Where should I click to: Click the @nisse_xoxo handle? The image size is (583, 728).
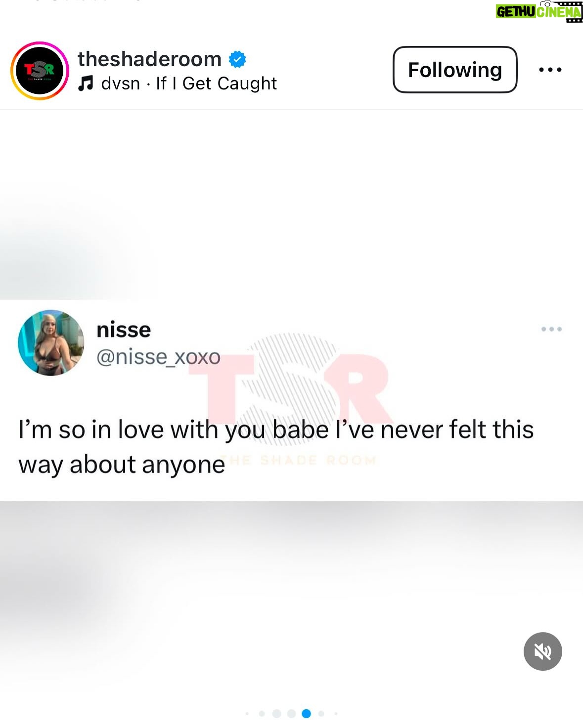(x=158, y=357)
